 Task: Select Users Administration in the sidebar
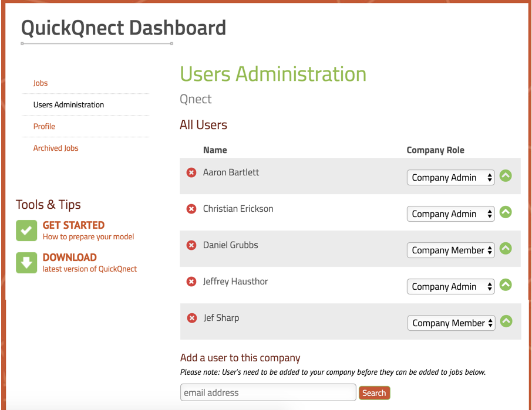tap(69, 105)
